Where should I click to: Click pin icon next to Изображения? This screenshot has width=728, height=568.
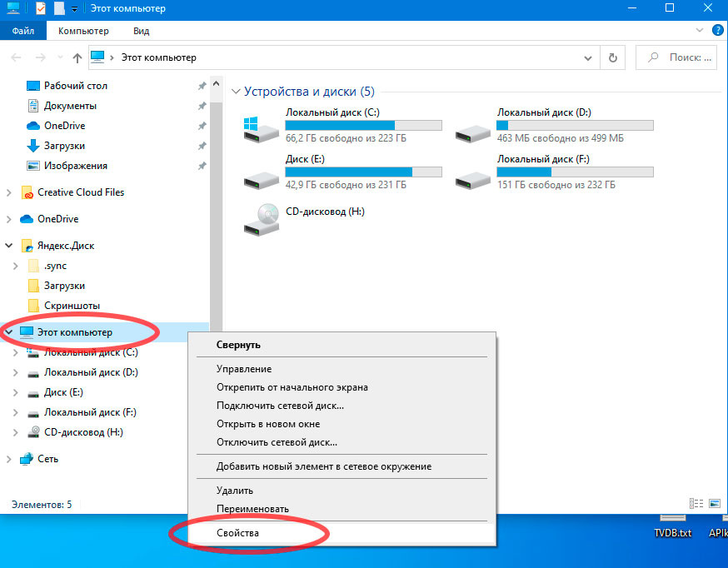tap(202, 166)
